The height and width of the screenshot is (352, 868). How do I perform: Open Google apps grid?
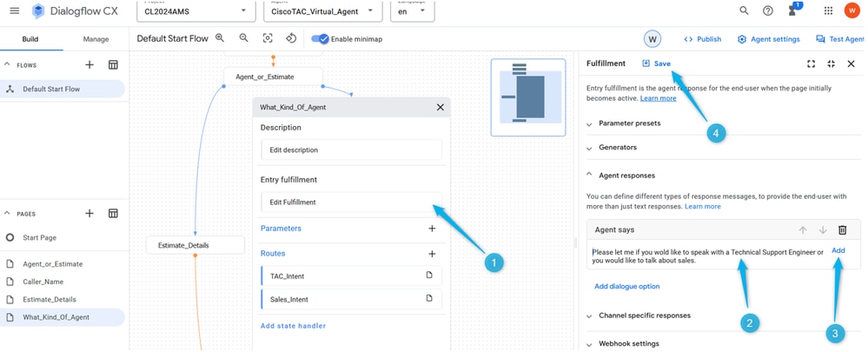coord(828,10)
